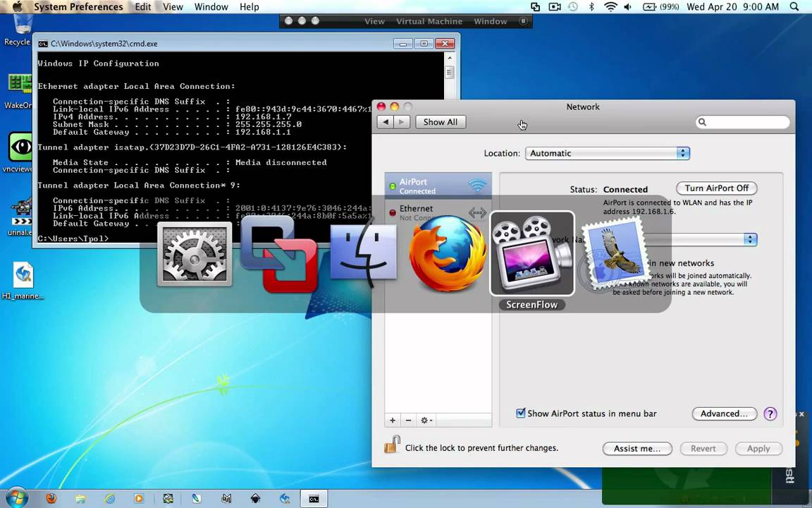Open Time Machine icon in menu bar
The height and width of the screenshot is (508, 812).
pyautogui.click(x=573, y=7)
